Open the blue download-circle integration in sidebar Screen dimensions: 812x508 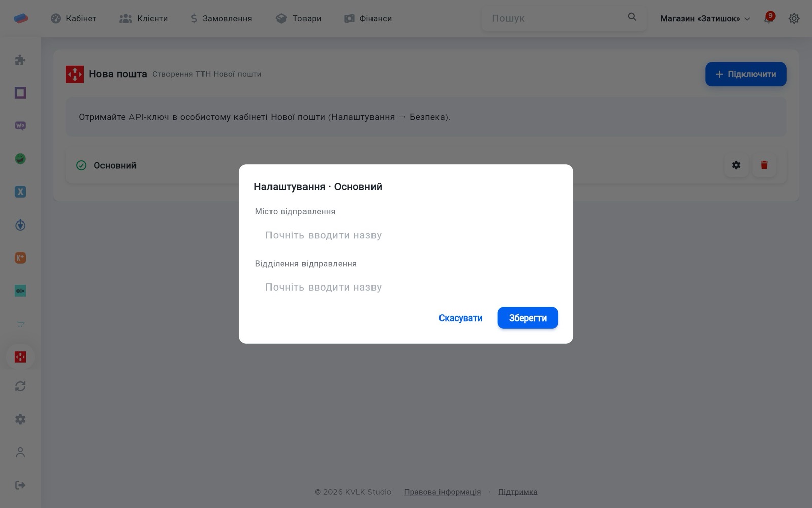[20, 225]
